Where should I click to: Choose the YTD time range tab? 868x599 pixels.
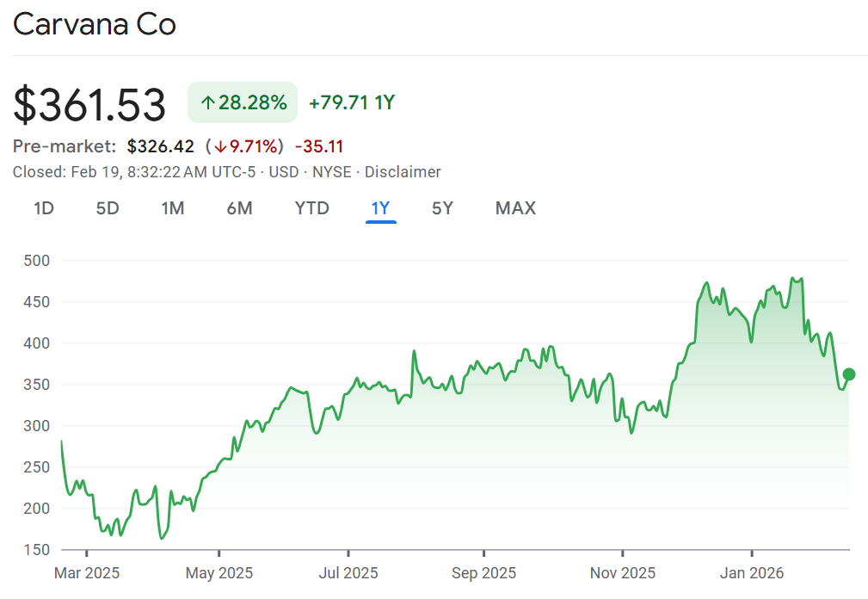click(311, 208)
